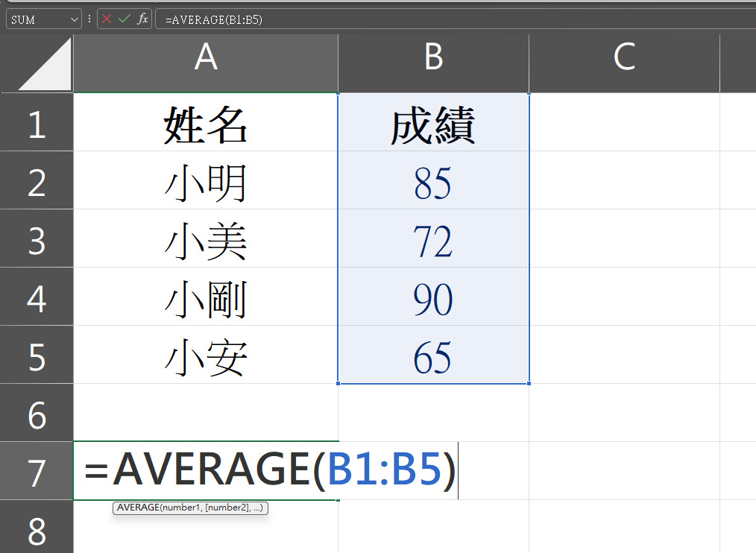
Task: Click the Select All corner triangle
Action: click(x=44, y=64)
